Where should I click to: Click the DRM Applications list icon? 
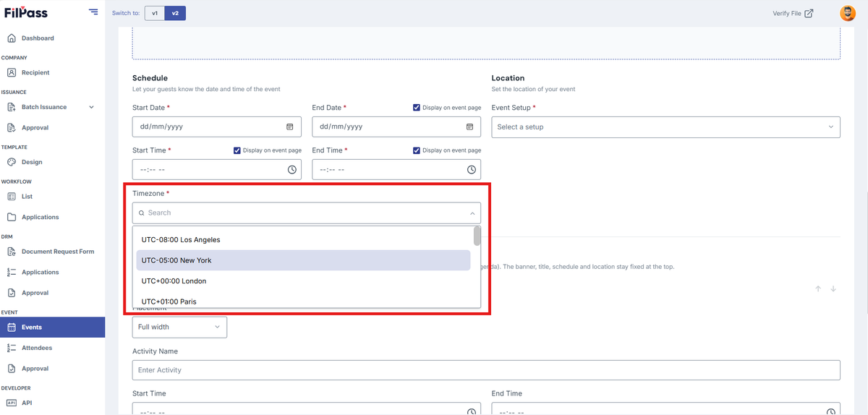click(12, 273)
